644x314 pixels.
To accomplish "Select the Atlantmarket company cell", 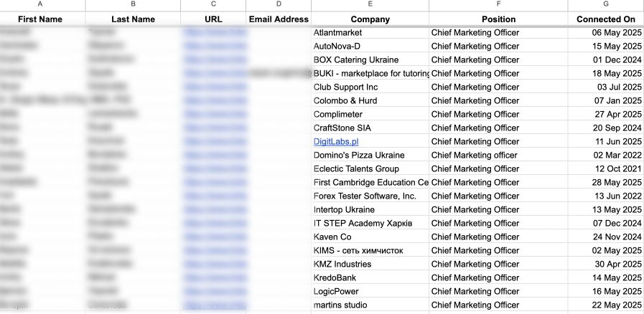I will tap(348, 33).
